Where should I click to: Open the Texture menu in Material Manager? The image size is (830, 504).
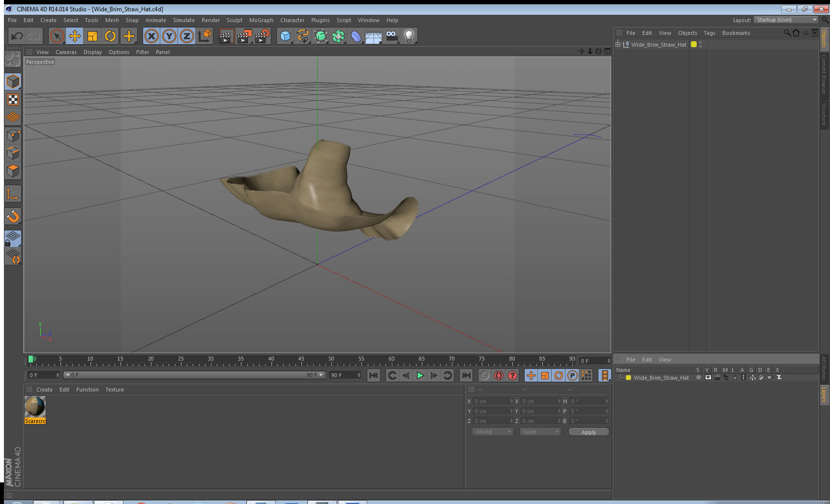tap(115, 390)
